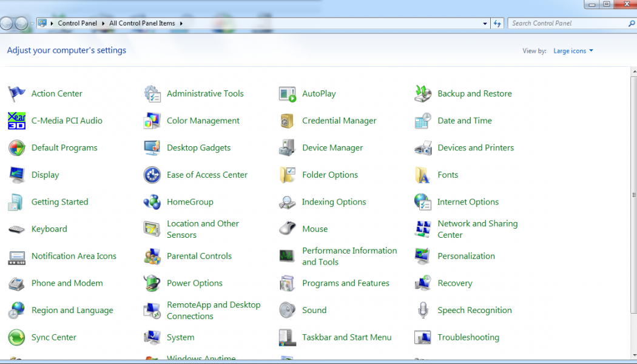Click the vertical scrollbar down arrow
The image size is (637, 364).
coord(633,354)
